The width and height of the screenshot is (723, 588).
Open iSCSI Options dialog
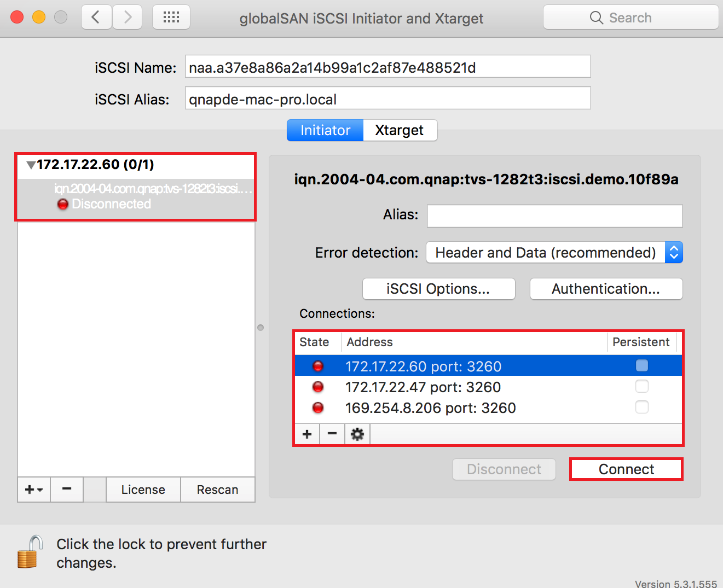[x=438, y=289]
